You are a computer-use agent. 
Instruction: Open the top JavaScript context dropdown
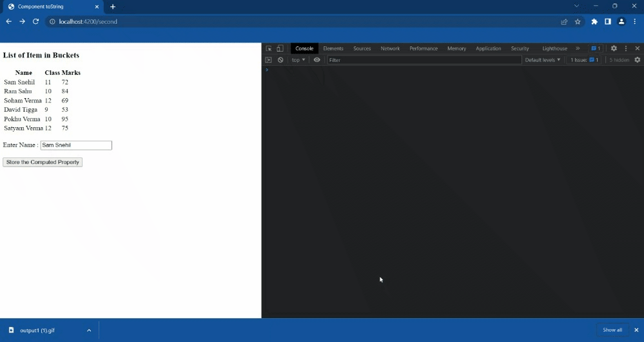point(298,60)
